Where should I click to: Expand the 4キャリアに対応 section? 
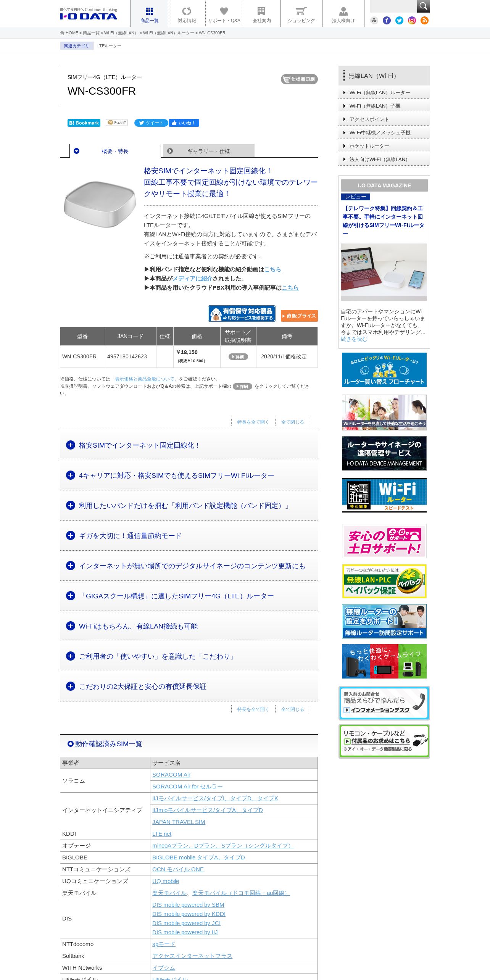click(x=189, y=475)
